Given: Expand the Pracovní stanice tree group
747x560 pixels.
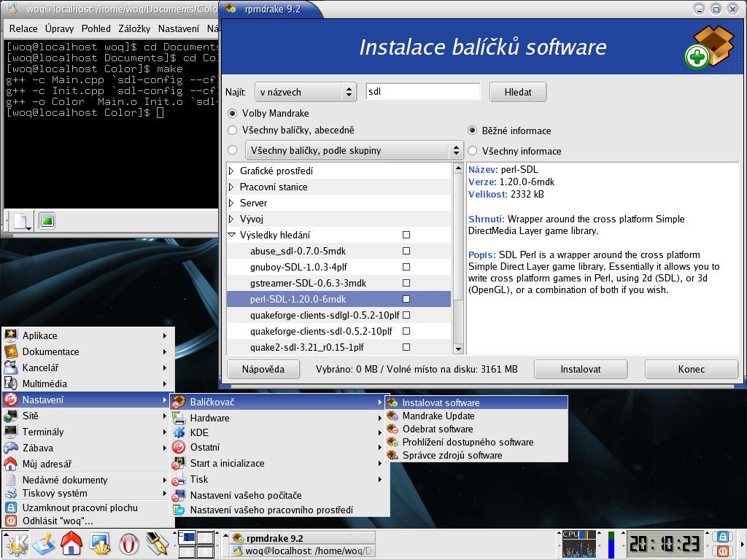Looking at the screenshot, I should 231,187.
